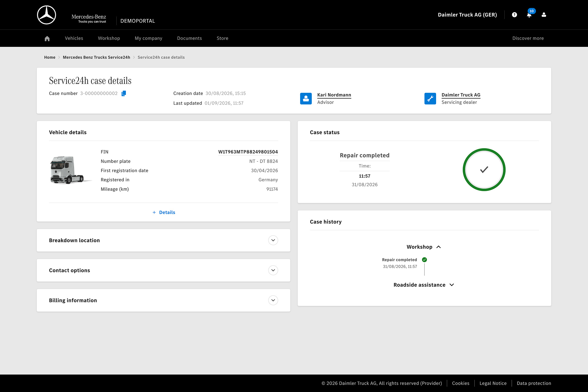Screen dimensions: 588x392
Task: Click the creation date 30/08/2026, 15:15
Action: (x=226, y=93)
